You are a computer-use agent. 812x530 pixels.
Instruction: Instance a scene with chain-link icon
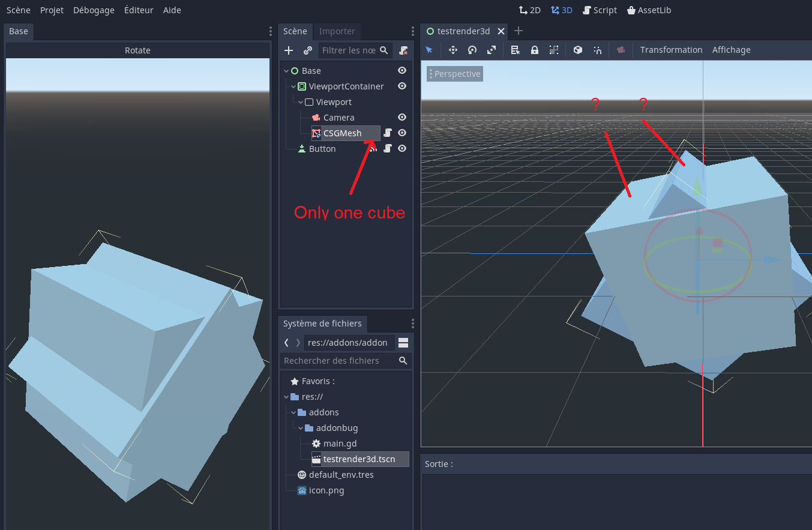(308, 50)
